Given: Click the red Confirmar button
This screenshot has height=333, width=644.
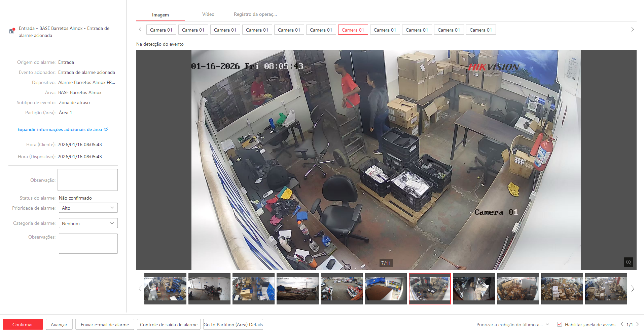Looking at the screenshot, I should (x=23, y=325).
